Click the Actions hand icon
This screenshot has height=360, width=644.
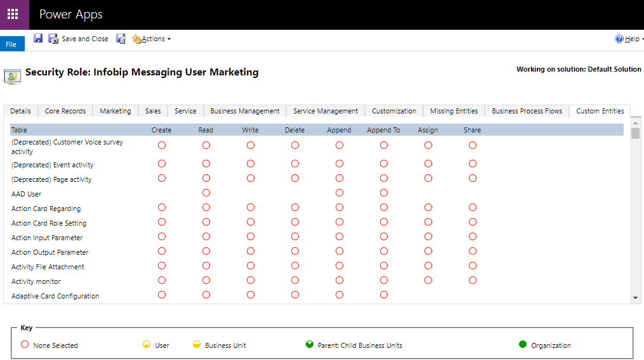coord(136,39)
